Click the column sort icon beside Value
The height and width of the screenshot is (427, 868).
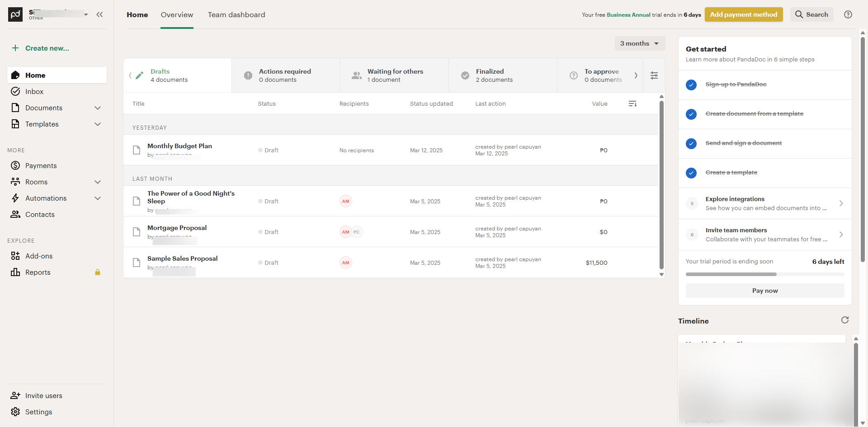632,104
